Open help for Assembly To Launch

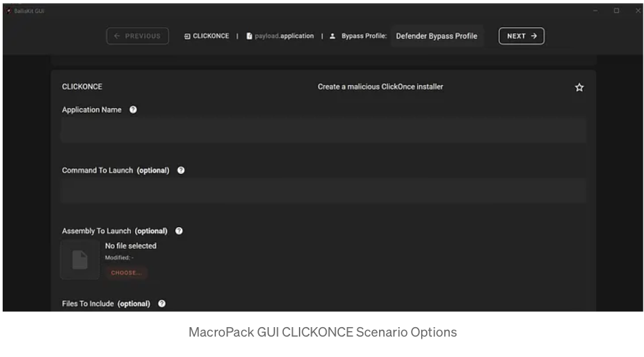pyautogui.click(x=179, y=231)
